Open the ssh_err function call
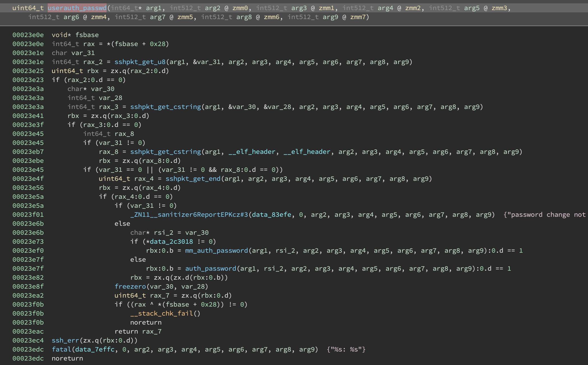Image resolution: width=588 pixels, height=365 pixels. click(x=65, y=340)
